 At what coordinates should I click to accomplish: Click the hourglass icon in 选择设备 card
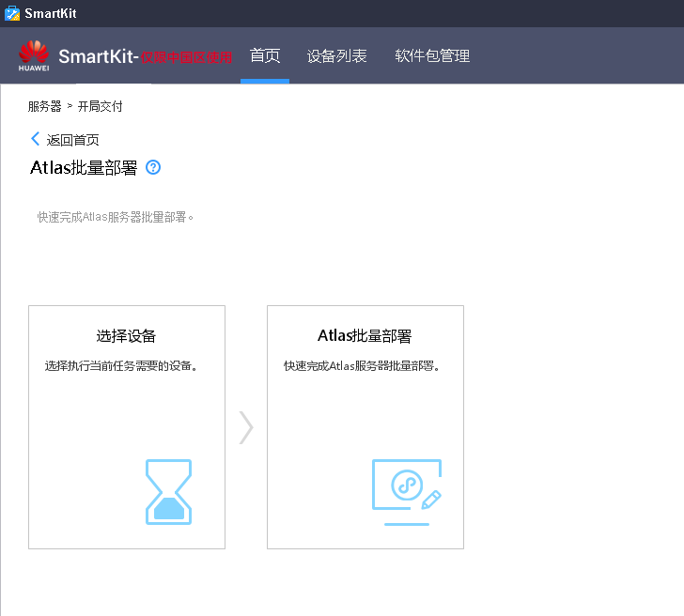(168, 492)
